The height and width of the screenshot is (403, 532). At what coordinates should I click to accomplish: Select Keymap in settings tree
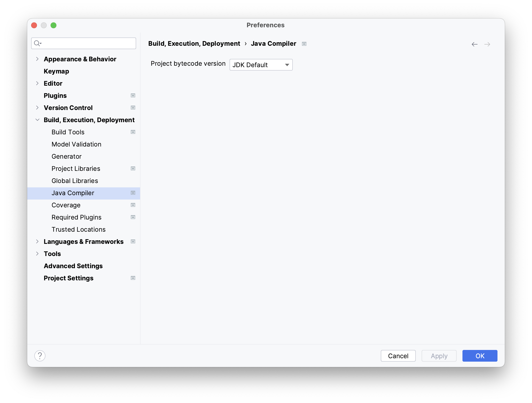[x=56, y=71]
